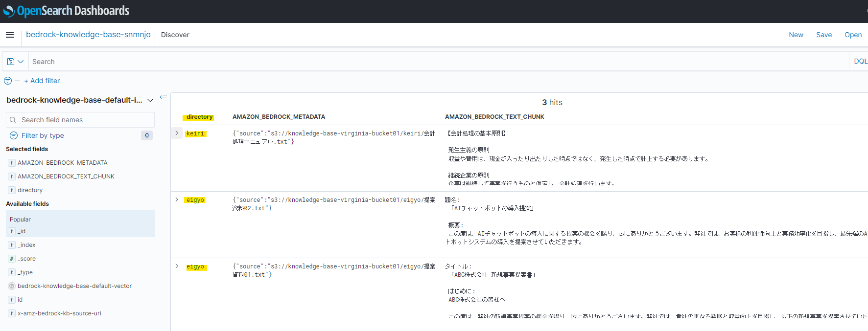Switch query language via DQL button

(x=860, y=62)
